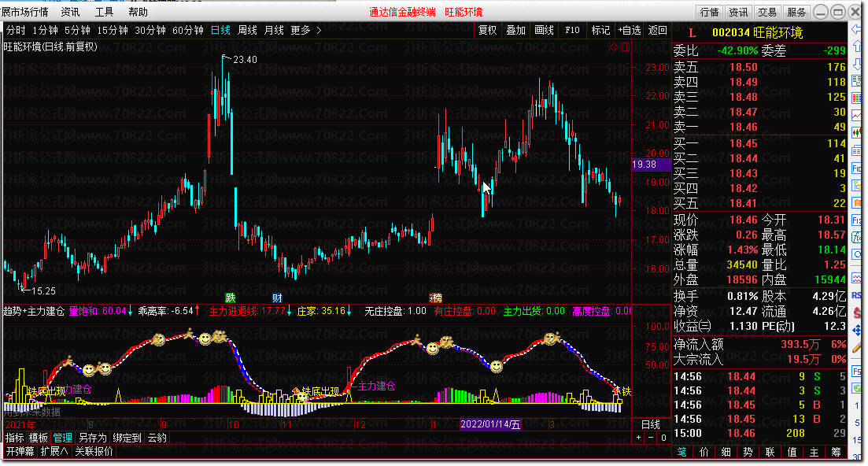The image size is (868, 466).
Task: Switch to 30分钟 timeframe
Action: 150,31
